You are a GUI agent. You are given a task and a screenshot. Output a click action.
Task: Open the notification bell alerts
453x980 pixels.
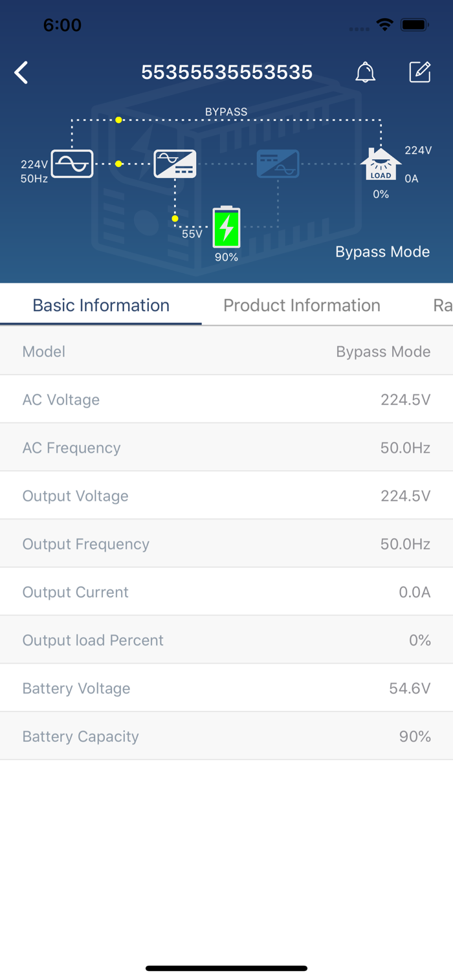coord(366,72)
